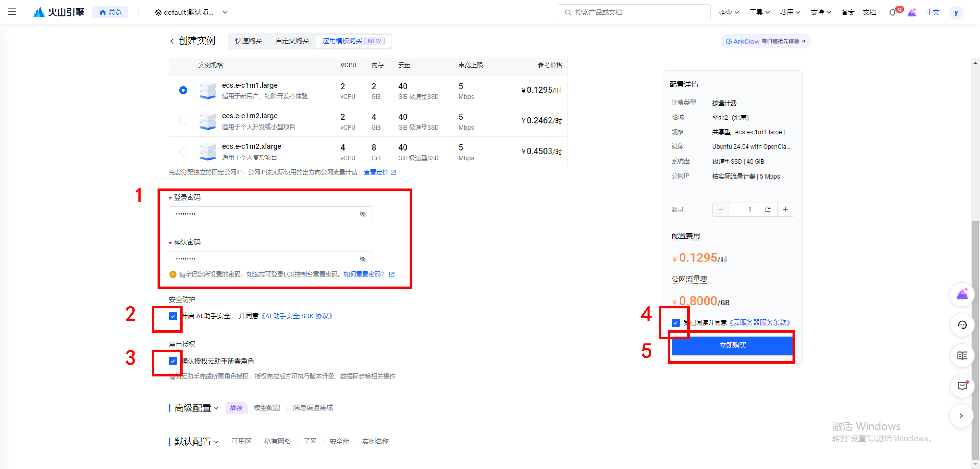The height and width of the screenshot is (469, 980).
Task: Toggle the 云服务器服务条款 agreement checkbox
Action: click(x=675, y=323)
